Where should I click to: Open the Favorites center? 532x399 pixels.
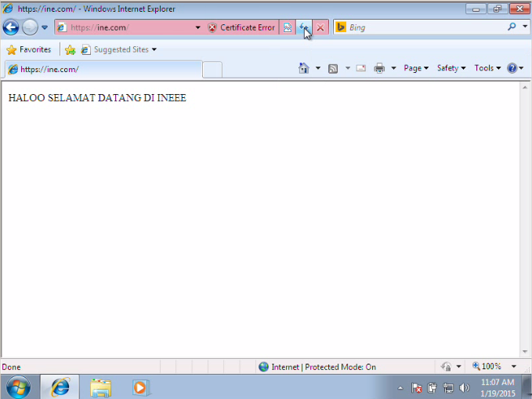[x=29, y=49]
